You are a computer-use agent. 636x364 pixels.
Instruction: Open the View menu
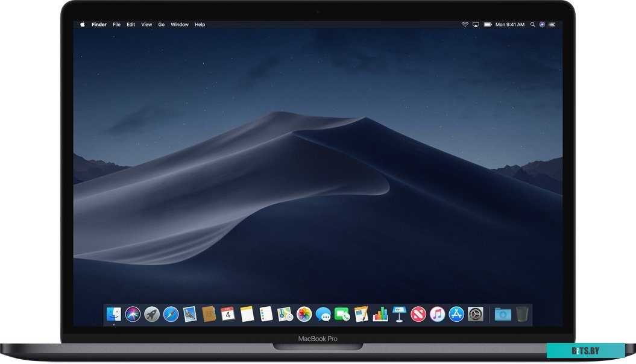click(146, 24)
